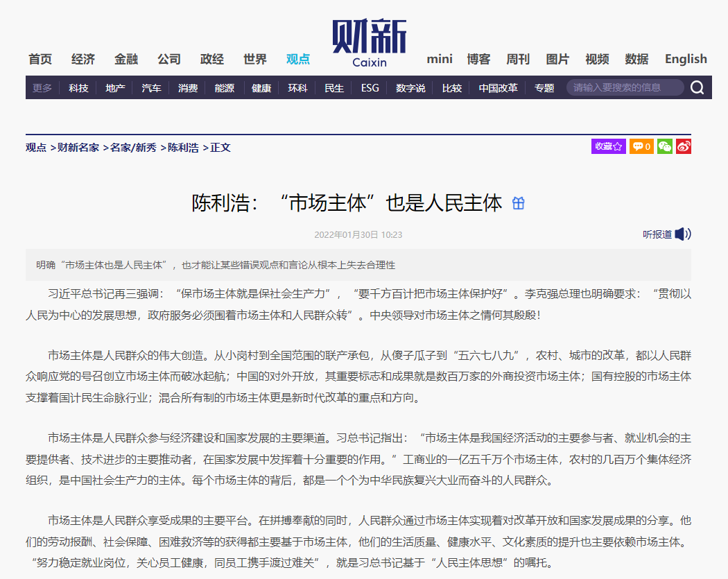This screenshot has height=579, width=728.
Task: Click the 听报道 listen label
Action: click(x=657, y=234)
